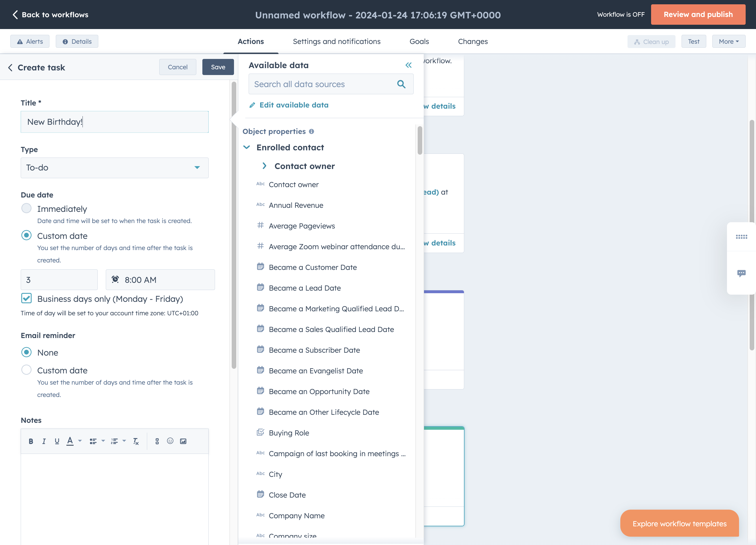Click the minimap grid icon on right sidebar
The image size is (756, 545).
point(741,237)
